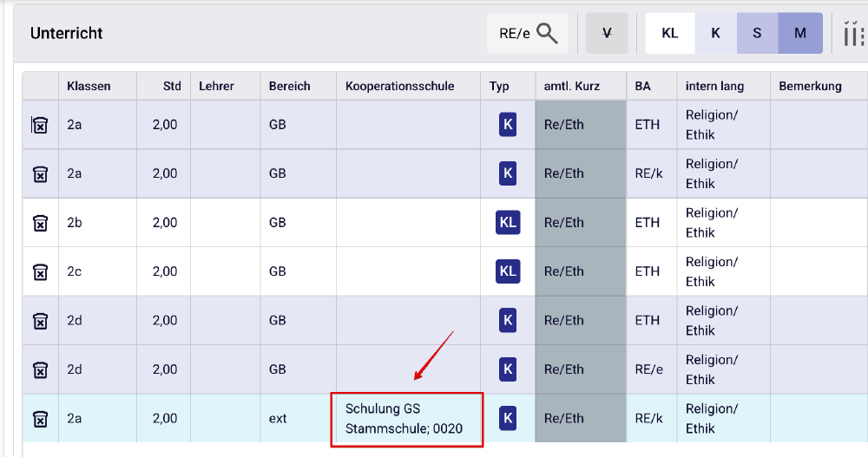Image resolution: width=868 pixels, height=457 pixels.
Task: Click trash icon of 2d RE/e row
Action: (x=40, y=370)
